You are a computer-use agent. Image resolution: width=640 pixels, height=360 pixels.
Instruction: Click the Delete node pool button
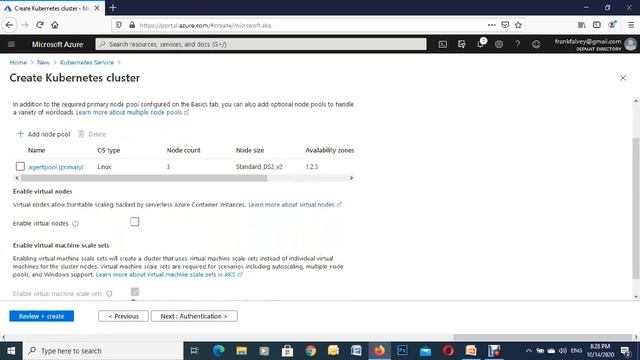pyautogui.click(x=92, y=134)
